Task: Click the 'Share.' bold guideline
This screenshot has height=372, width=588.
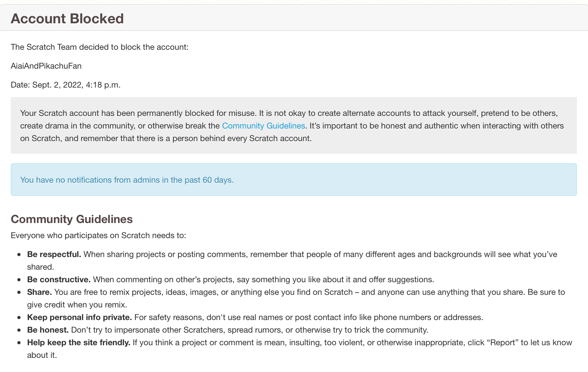Action: pyautogui.click(x=39, y=292)
